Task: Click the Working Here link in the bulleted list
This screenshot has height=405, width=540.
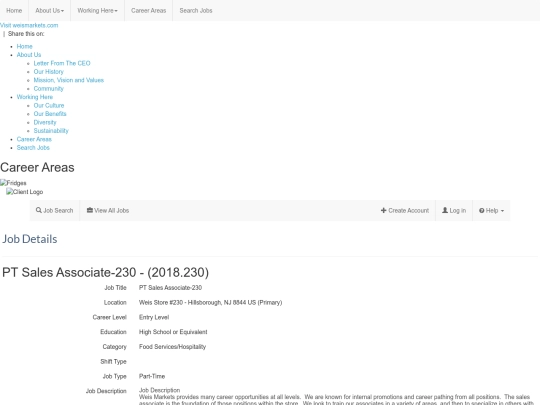Action: pyautogui.click(x=35, y=97)
